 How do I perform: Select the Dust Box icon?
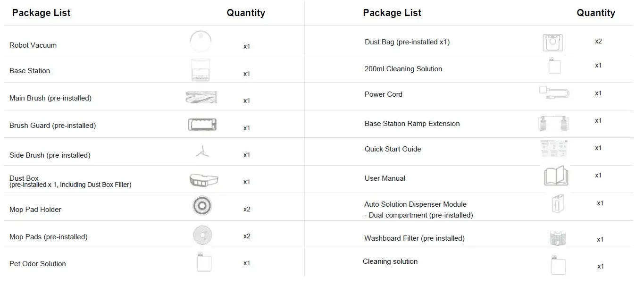pos(203,180)
